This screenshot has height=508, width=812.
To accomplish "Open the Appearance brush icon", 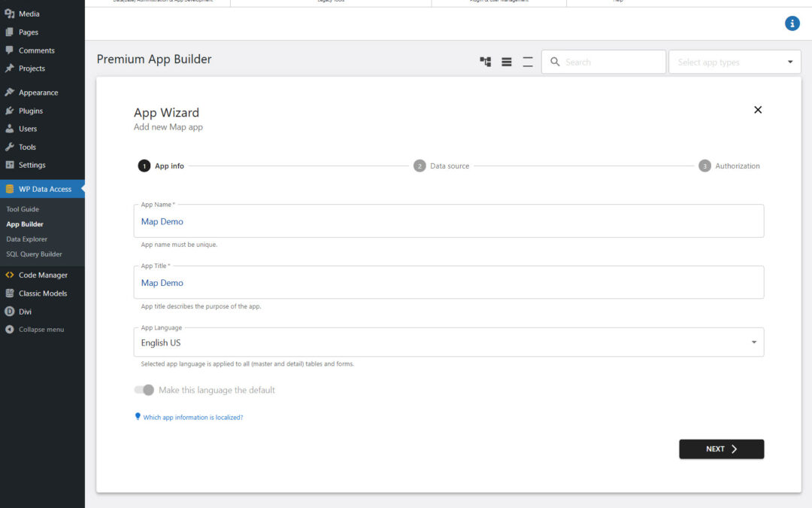I will [x=9, y=93].
